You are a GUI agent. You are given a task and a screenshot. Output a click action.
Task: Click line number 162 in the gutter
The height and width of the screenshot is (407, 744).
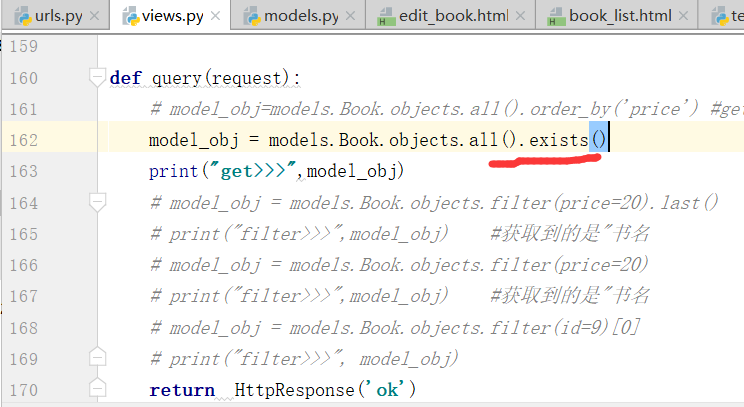pos(23,140)
